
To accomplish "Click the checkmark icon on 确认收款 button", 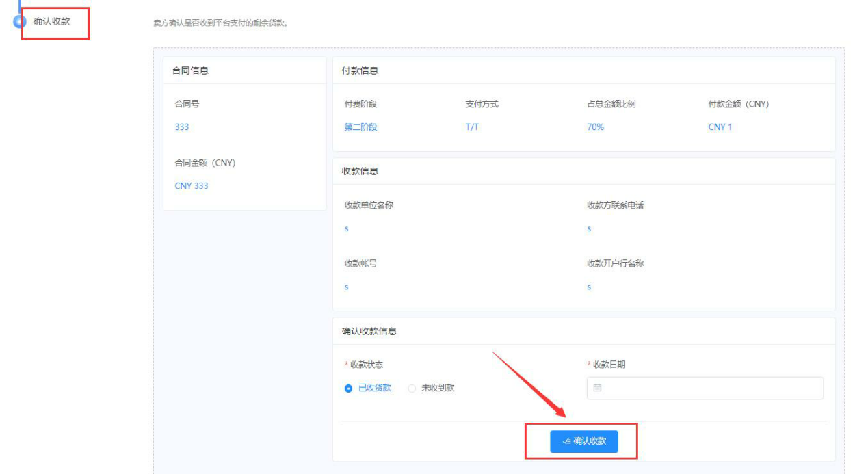I will (x=566, y=441).
